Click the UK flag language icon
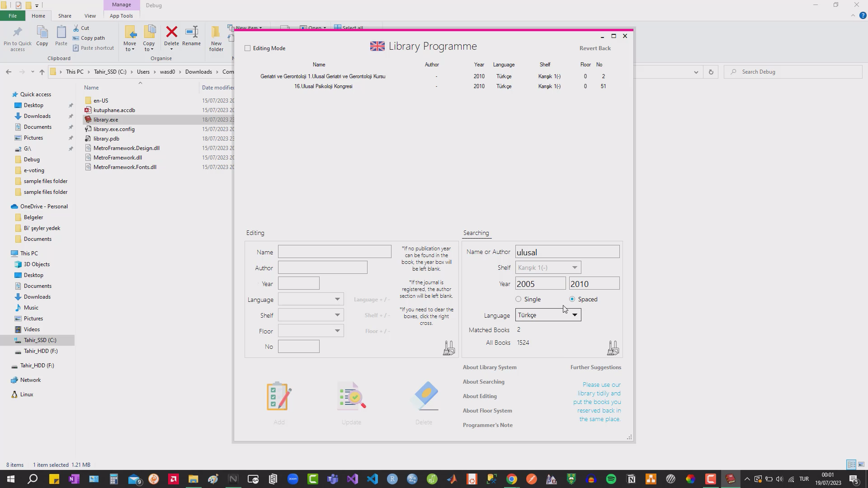868x488 pixels. [x=377, y=46]
